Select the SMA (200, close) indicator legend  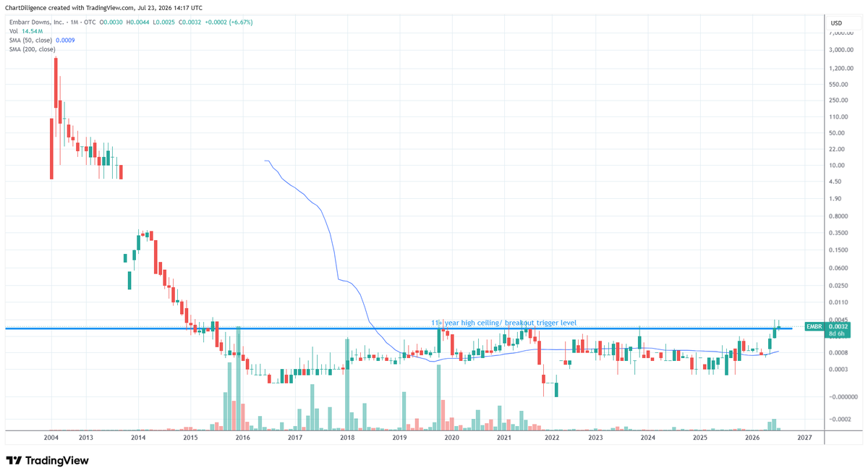[x=32, y=49]
